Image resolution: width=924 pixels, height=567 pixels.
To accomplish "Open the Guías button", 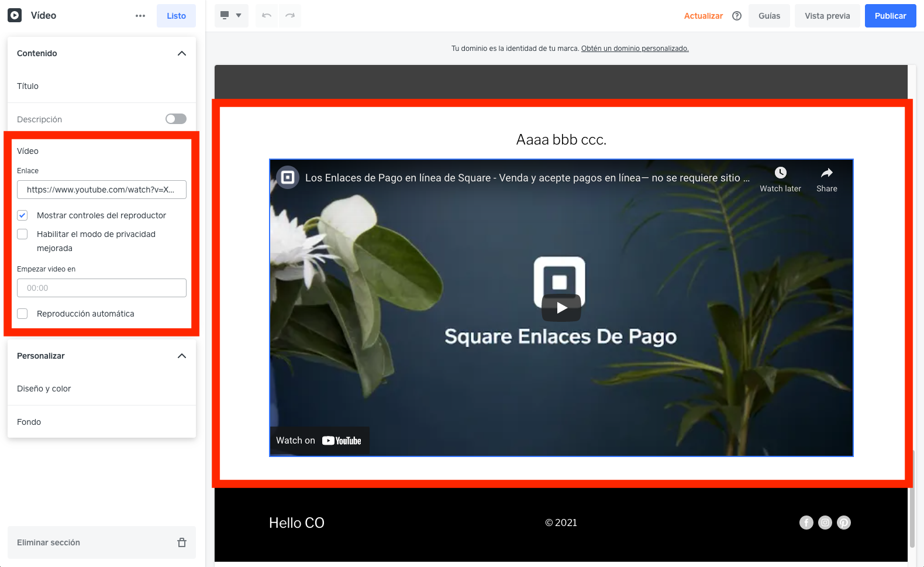I will point(769,16).
